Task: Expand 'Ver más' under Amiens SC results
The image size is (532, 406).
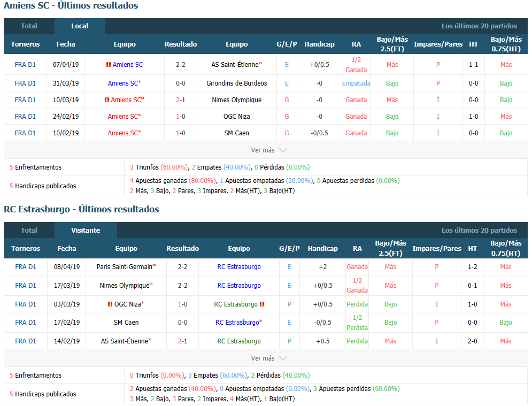Action: coord(269,150)
